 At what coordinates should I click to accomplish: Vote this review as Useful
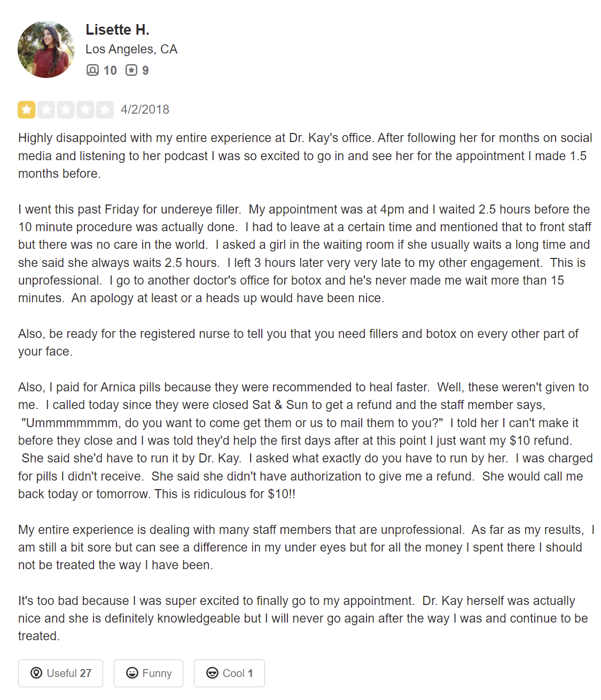(60, 673)
